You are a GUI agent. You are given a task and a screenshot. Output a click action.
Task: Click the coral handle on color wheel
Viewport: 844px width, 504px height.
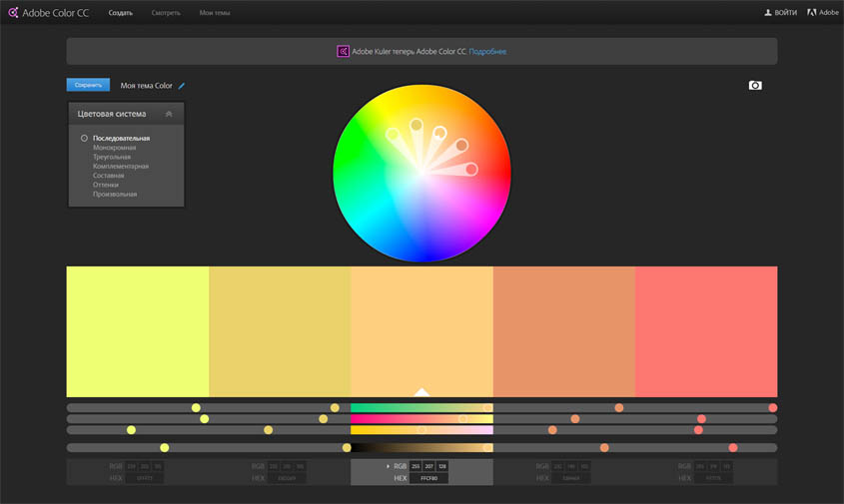click(471, 170)
